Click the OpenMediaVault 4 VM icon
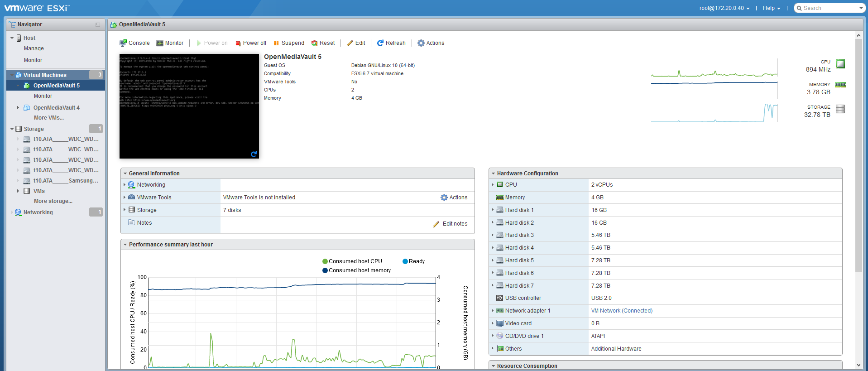This screenshot has width=868, height=371. coord(27,108)
